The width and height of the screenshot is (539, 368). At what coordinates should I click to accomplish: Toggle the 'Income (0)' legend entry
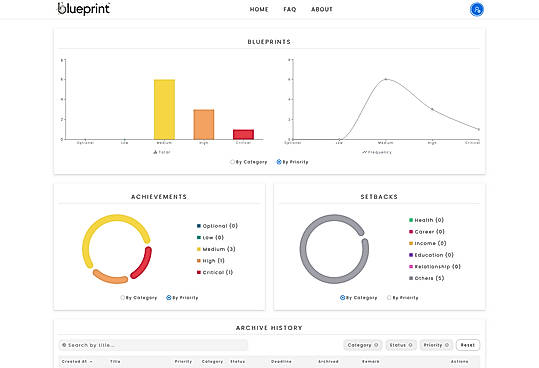(428, 243)
